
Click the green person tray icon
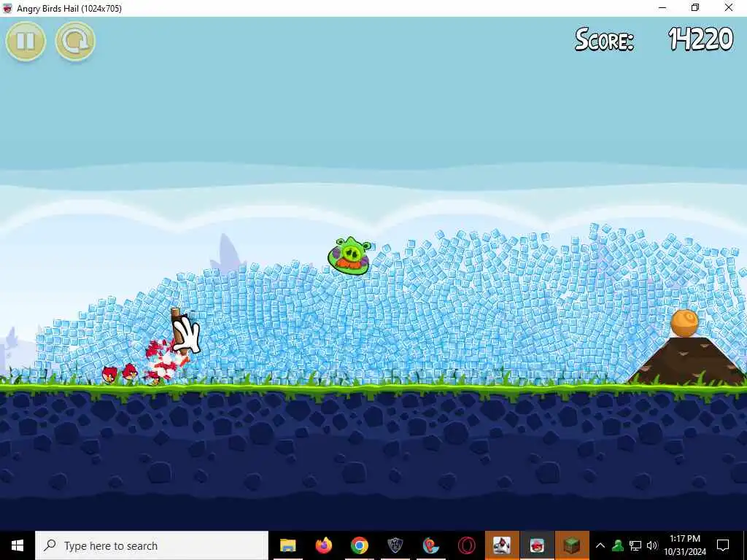[618, 545]
